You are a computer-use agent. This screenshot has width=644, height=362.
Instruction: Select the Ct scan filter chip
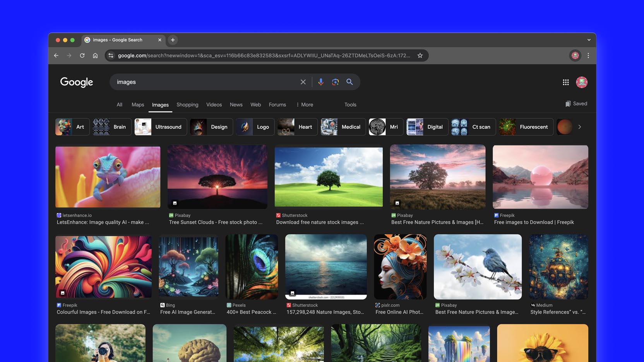(473, 127)
